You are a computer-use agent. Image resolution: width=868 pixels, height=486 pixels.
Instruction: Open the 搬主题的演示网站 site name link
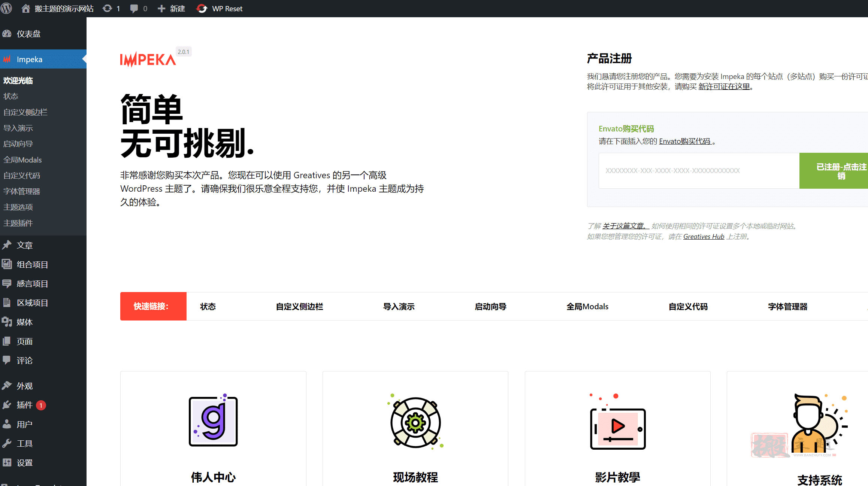[64, 8]
